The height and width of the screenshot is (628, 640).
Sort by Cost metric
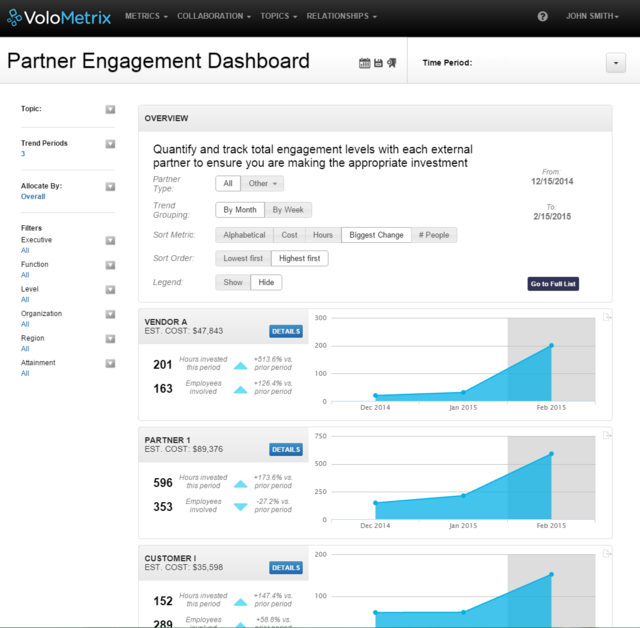pos(289,235)
